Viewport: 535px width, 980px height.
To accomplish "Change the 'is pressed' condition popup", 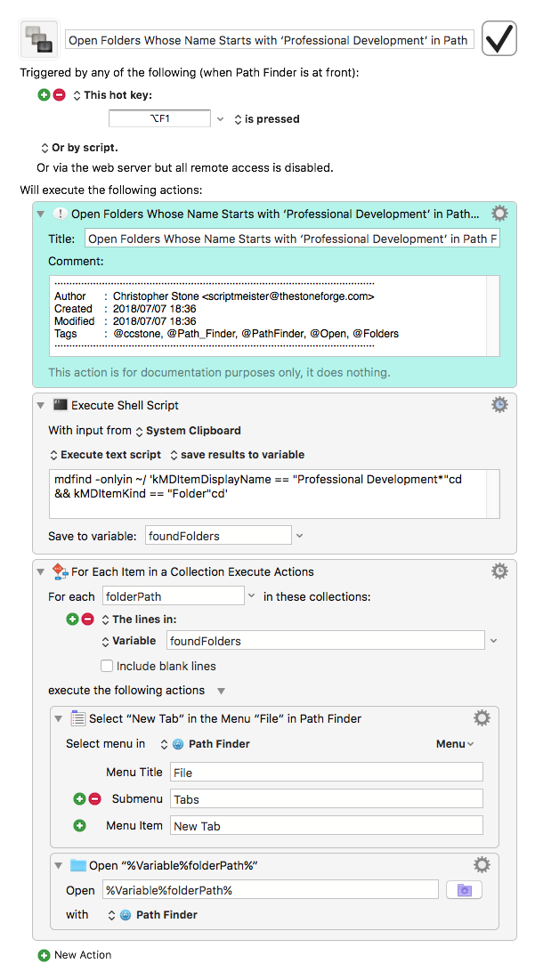I will coord(267,118).
